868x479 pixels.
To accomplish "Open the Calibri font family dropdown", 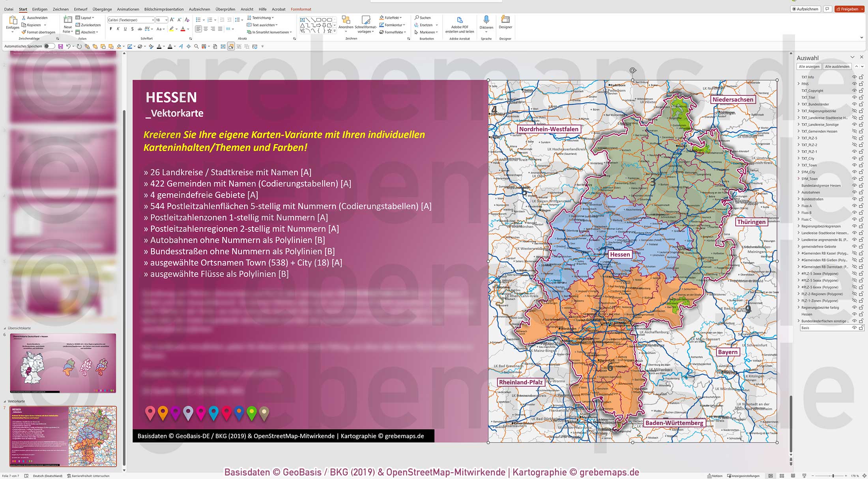I will pyautogui.click(x=153, y=20).
